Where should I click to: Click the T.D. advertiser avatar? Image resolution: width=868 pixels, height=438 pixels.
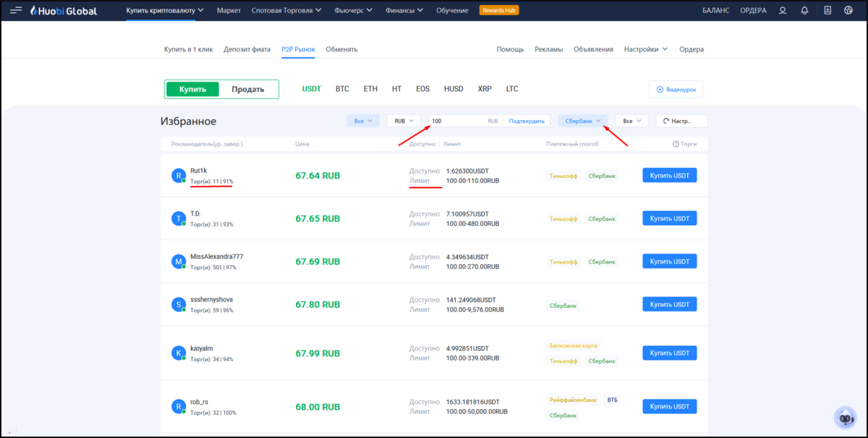178,218
